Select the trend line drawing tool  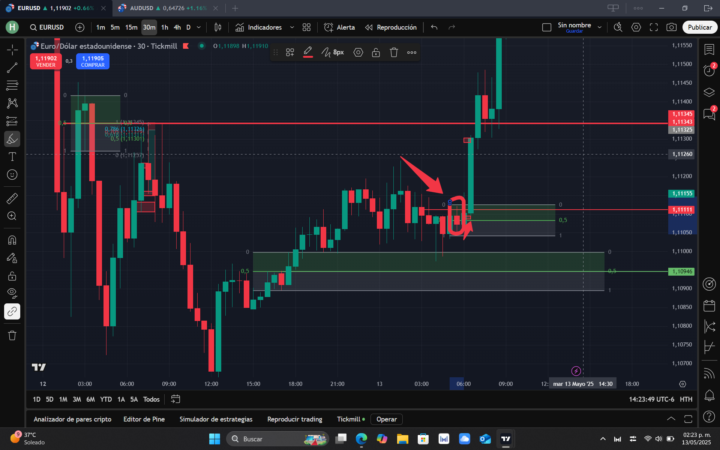(12, 68)
